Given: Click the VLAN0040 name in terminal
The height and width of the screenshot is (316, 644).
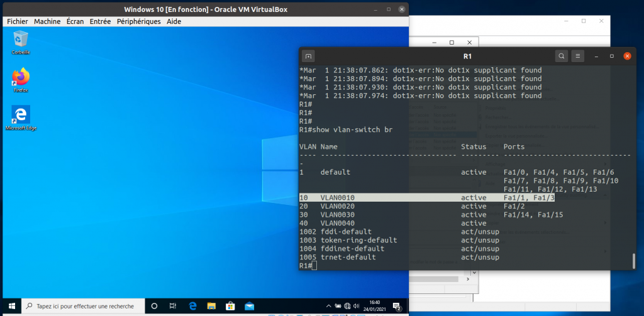Looking at the screenshot, I should 338,223.
